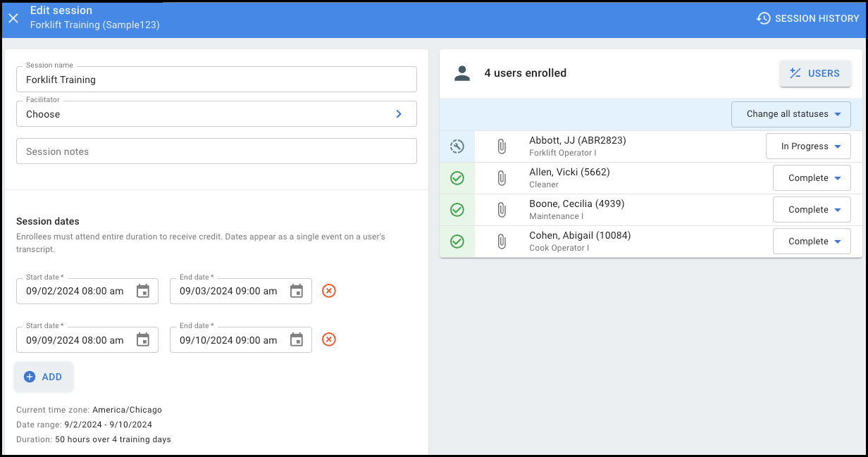Click the in-progress status icon for Abbott
868x457 pixels.
pyautogui.click(x=457, y=146)
